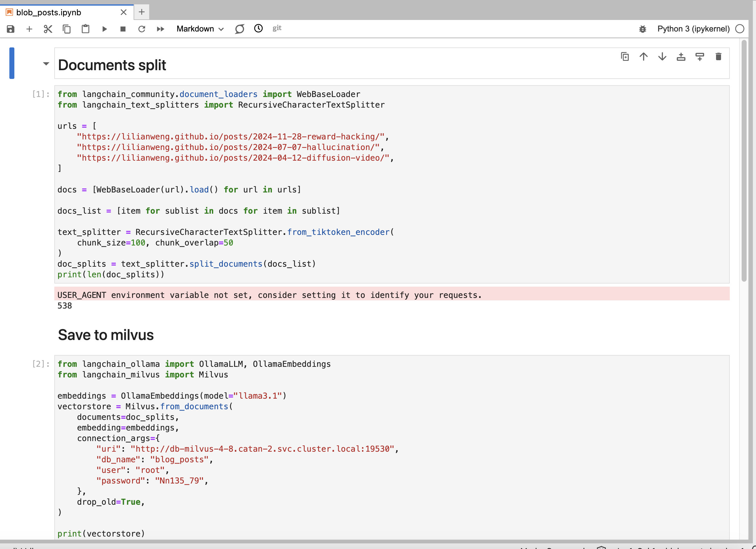
Task: Insert a new cell with plus icon
Action: (x=29, y=29)
